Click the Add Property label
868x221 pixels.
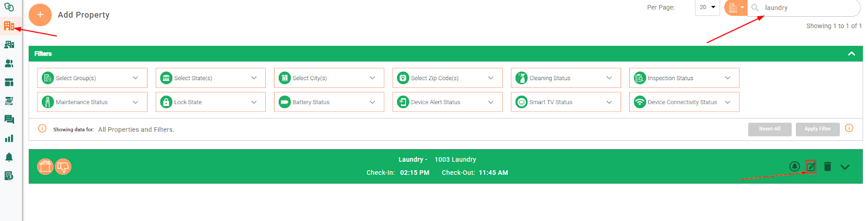coord(84,15)
